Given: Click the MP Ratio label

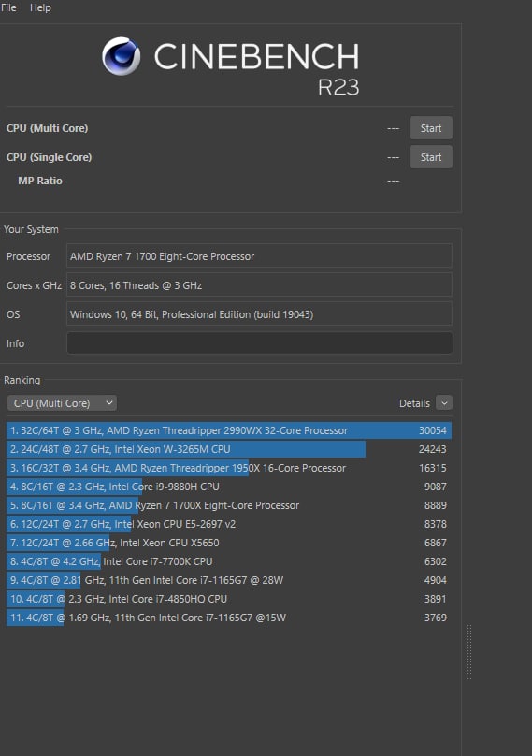Looking at the screenshot, I should pos(40,181).
